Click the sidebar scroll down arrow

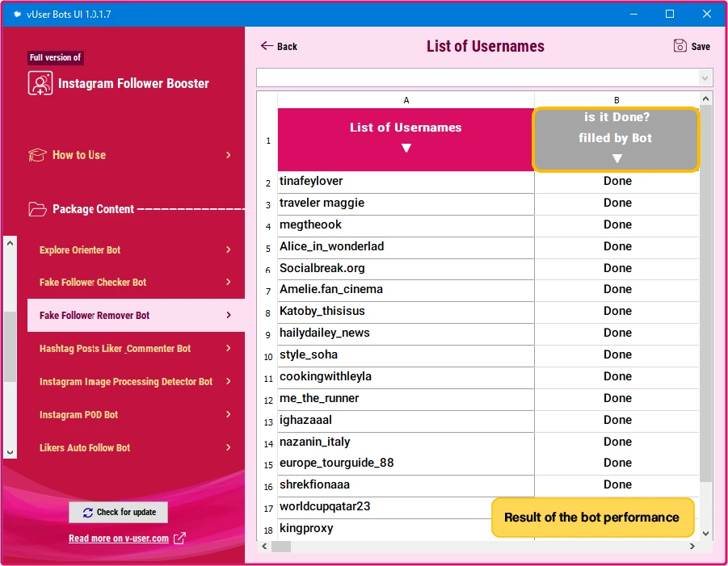click(x=11, y=452)
